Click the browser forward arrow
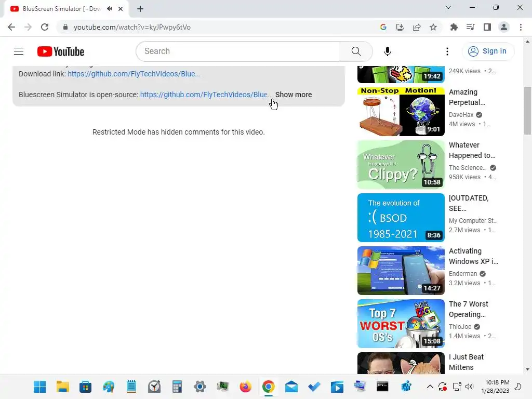 tap(28, 27)
